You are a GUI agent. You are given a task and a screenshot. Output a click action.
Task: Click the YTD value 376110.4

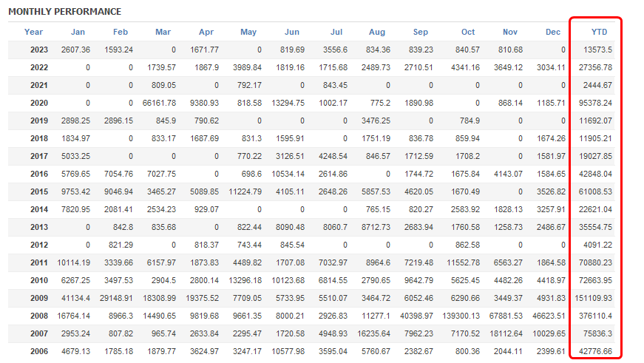click(x=594, y=315)
